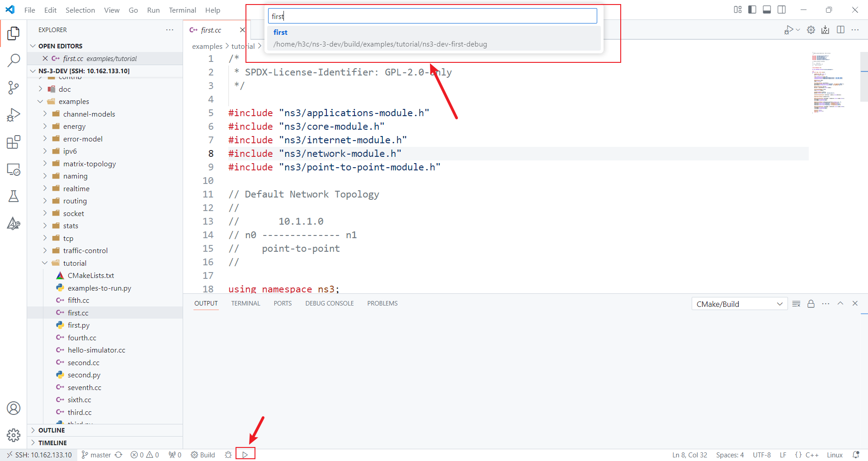Open errors and warnings count in status bar

145,455
